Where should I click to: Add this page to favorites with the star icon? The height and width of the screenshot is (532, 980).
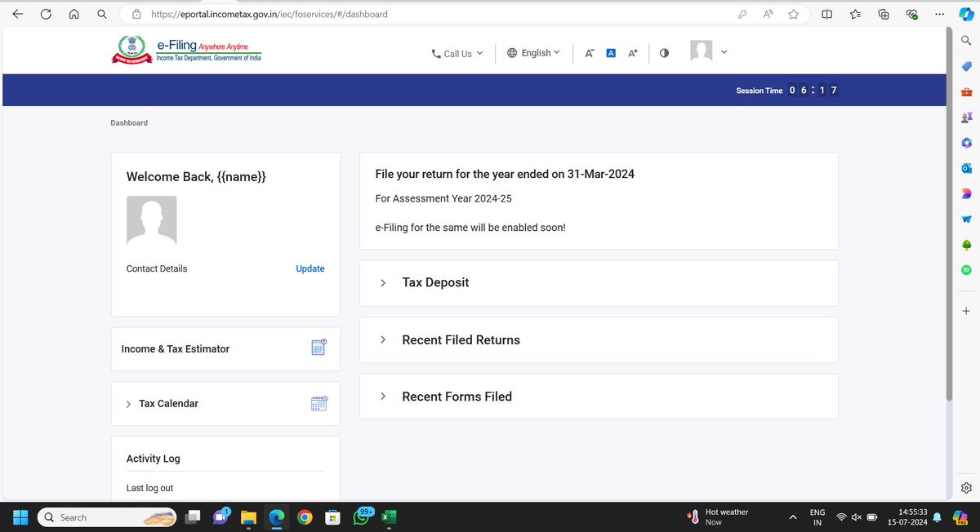[794, 14]
